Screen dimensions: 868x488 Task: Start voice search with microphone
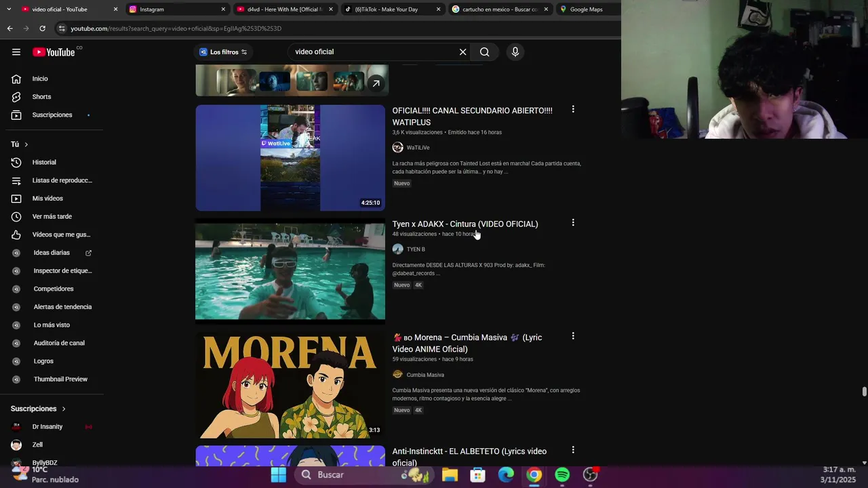tap(515, 52)
